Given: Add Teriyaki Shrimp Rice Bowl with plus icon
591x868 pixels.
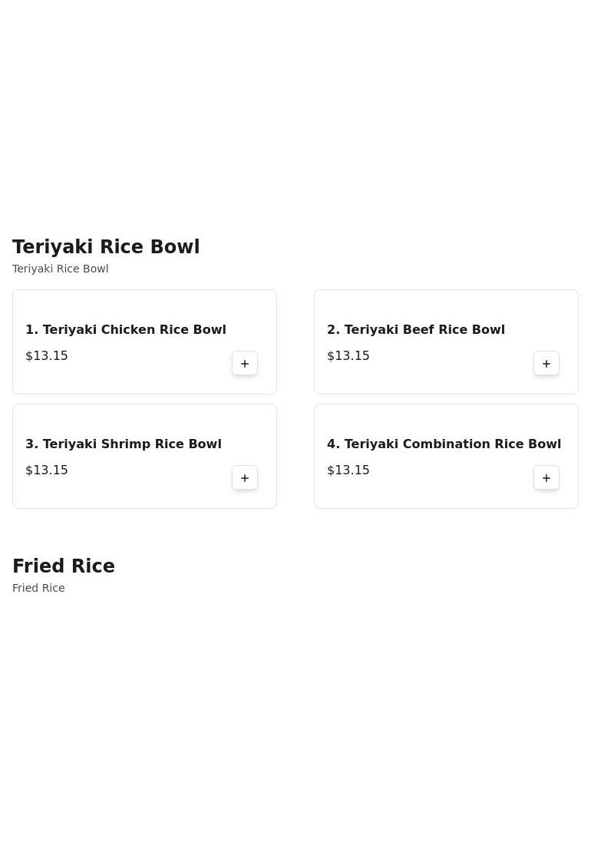Looking at the screenshot, I should [x=245, y=477].
